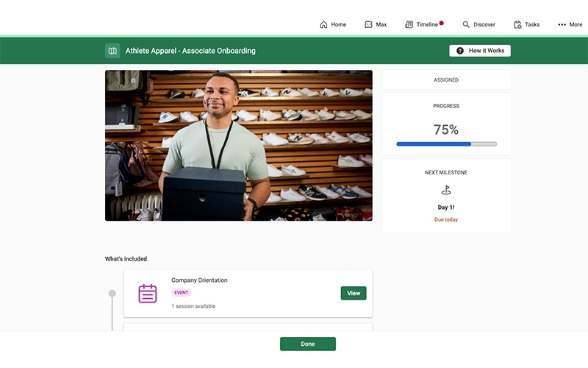The image size is (588, 368).
Task: Click the red notification dot on Timeline
Action: coord(441,23)
